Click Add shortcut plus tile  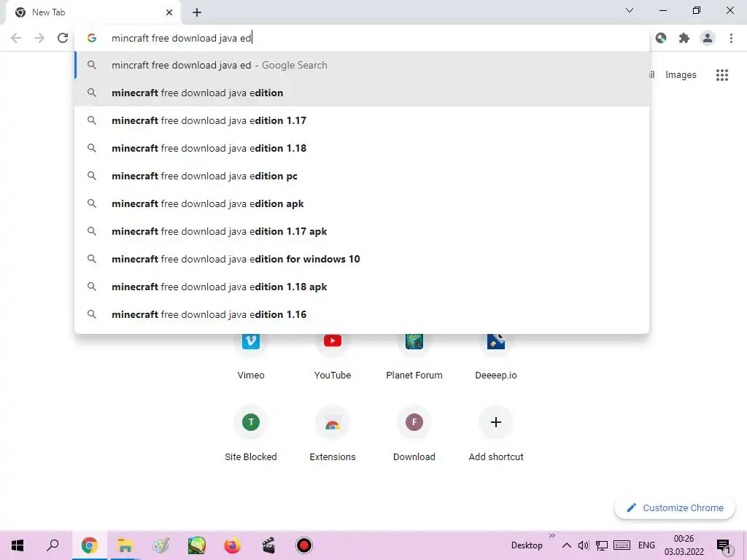496,433
